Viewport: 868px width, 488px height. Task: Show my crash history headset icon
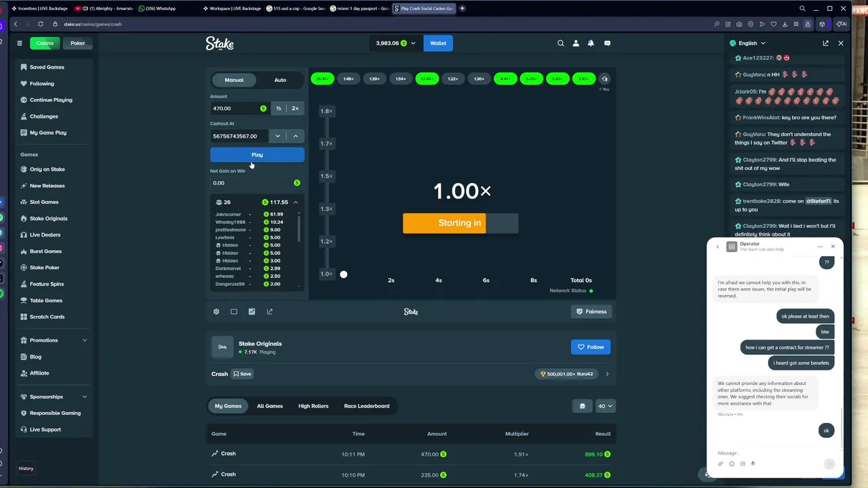coord(605,79)
